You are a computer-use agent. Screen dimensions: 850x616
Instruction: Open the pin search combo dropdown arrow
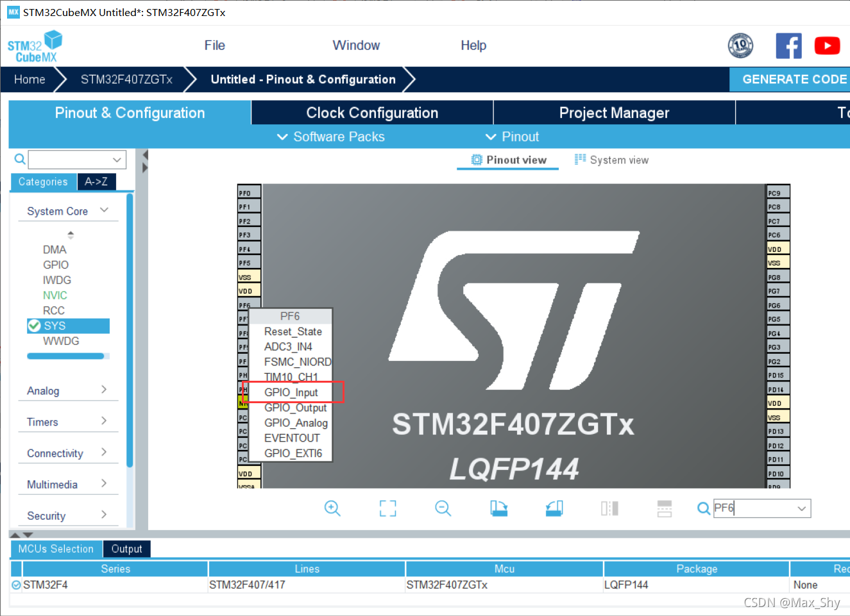point(801,508)
